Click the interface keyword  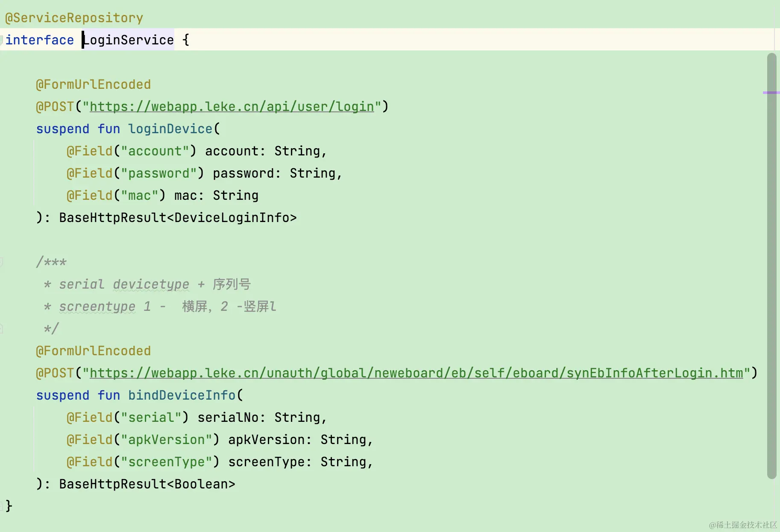(40, 40)
